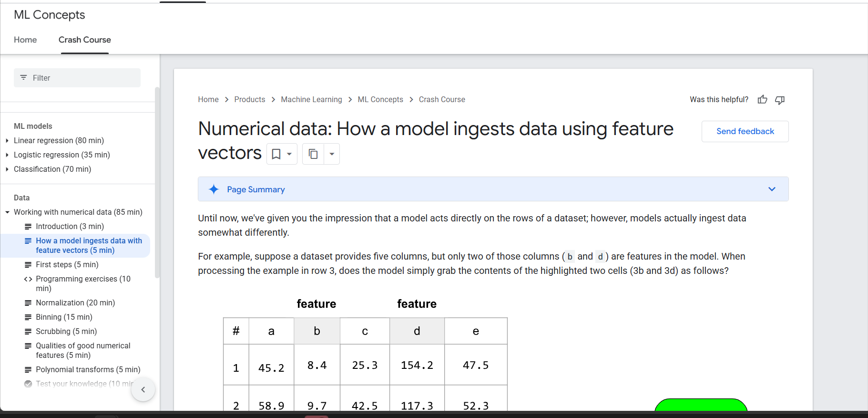Click the Polynomial transforms document icon

(x=28, y=370)
